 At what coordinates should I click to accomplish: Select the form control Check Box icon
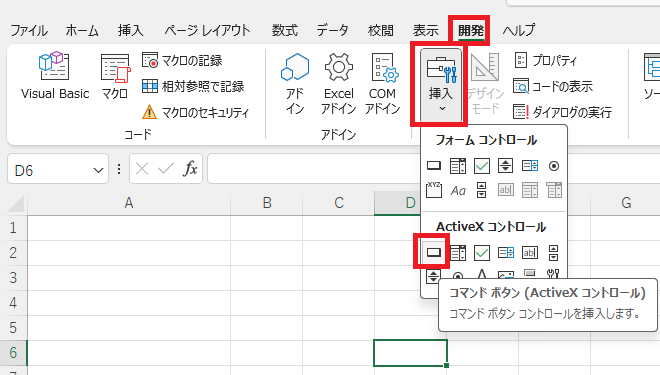tap(482, 166)
